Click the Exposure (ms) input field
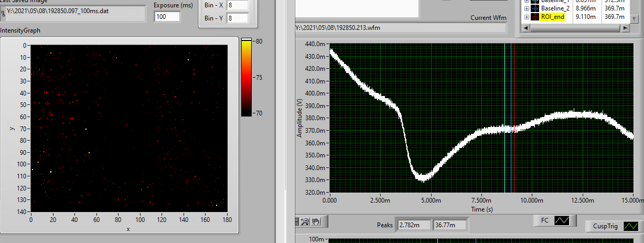The height and width of the screenshot is (243, 644). pyautogui.click(x=167, y=17)
